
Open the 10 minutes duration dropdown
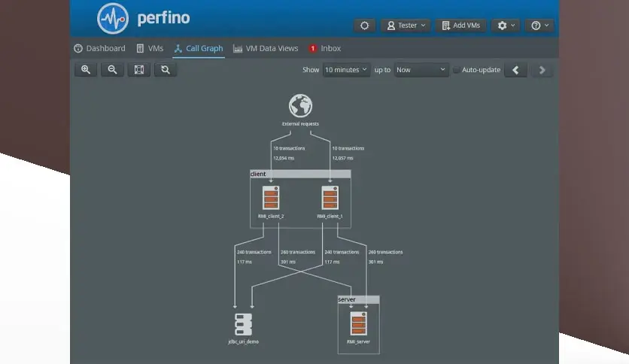pyautogui.click(x=346, y=70)
